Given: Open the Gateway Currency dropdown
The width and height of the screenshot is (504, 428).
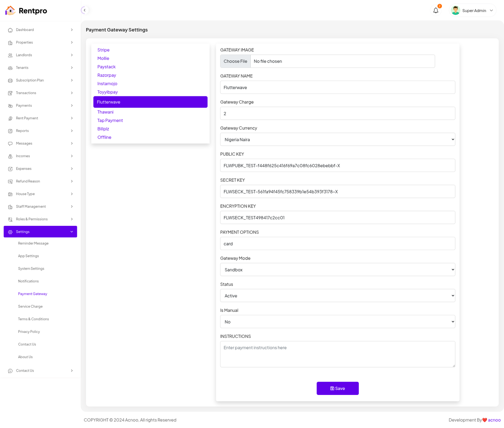Looking at the screenshot, I should 337,140.
